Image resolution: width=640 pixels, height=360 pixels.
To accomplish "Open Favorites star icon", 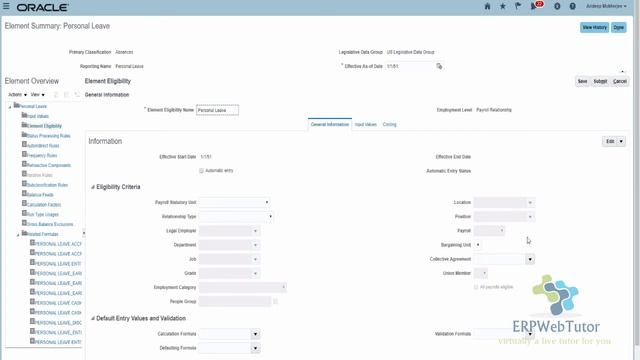I will pos(503,6).
